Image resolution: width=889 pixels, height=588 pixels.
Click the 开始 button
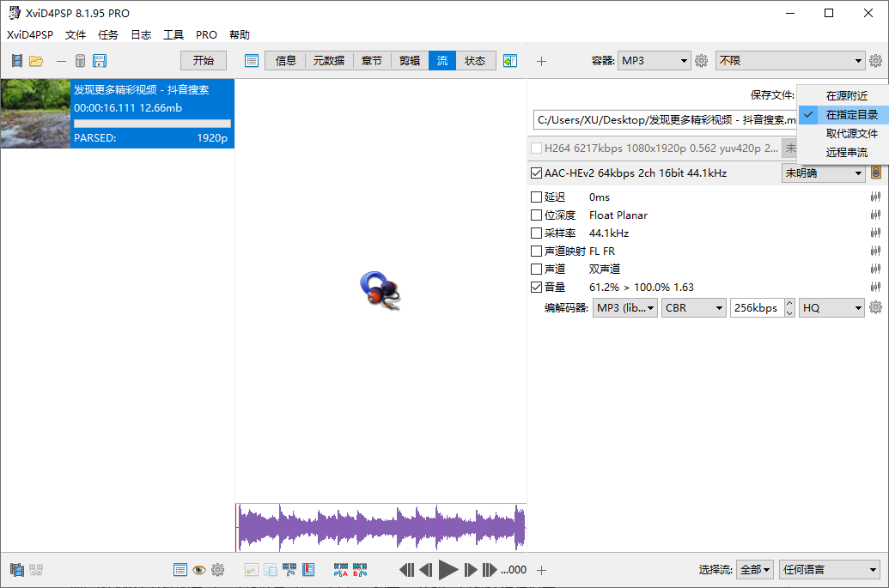coord(204,61)
